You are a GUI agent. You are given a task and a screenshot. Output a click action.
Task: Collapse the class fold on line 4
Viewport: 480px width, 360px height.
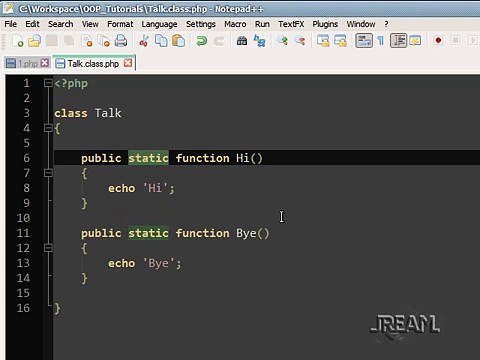[x=48, y=128]
